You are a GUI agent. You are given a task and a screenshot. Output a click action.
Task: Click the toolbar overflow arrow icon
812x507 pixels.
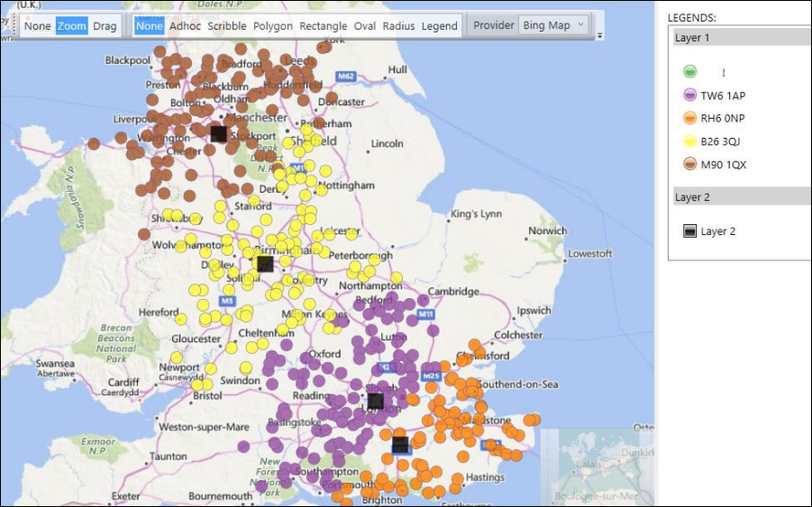tap(599, 36)
